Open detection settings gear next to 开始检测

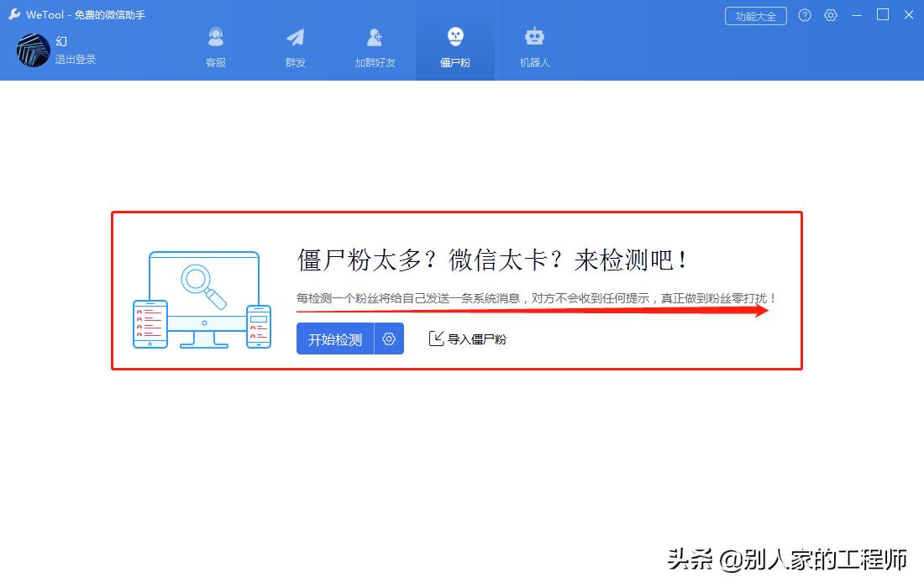click(388, 339)
